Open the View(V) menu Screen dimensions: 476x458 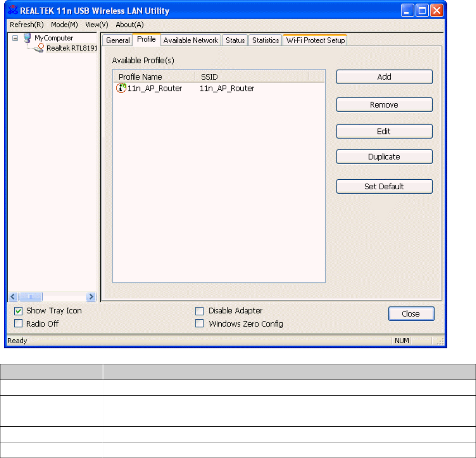coord(97,24)
